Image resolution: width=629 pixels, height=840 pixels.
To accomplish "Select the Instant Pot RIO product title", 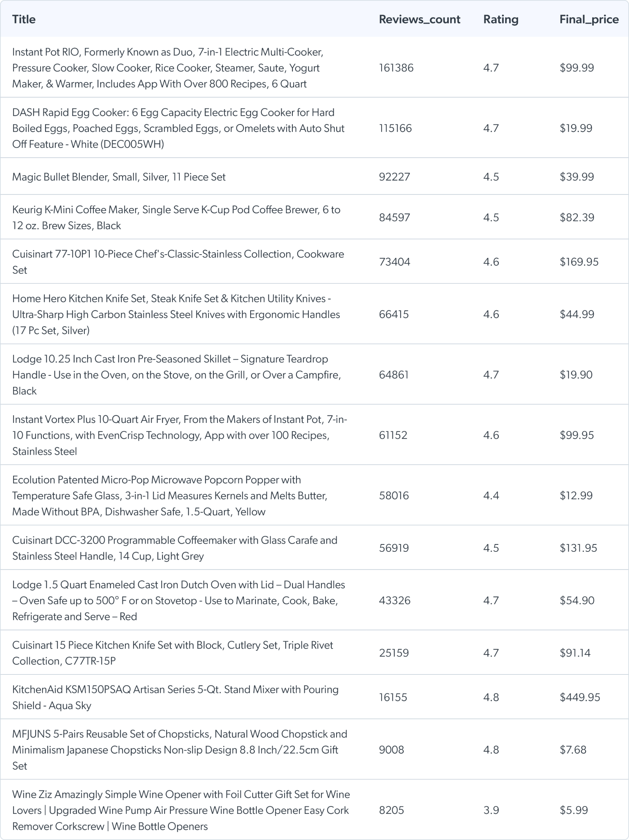I will tap(168, 68).
